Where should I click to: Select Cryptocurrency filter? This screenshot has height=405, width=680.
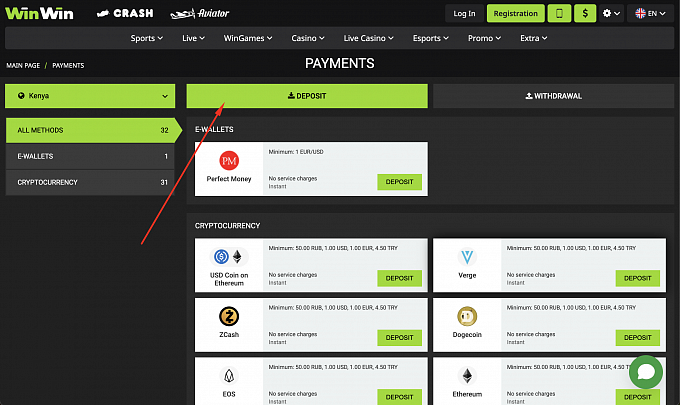click(x=90, y=182)
